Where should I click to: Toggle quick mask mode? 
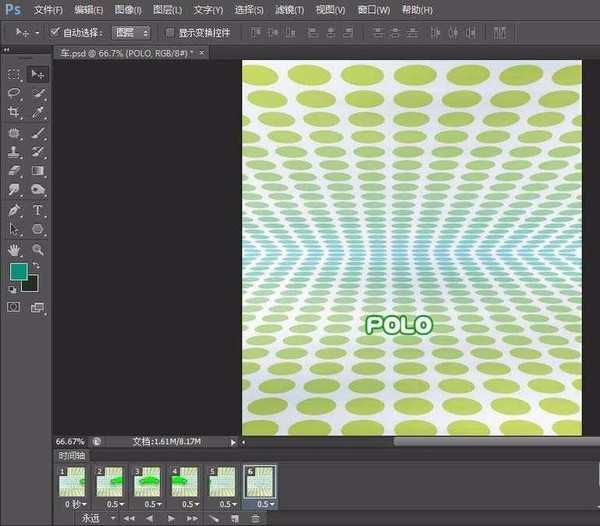pos(14,308)
